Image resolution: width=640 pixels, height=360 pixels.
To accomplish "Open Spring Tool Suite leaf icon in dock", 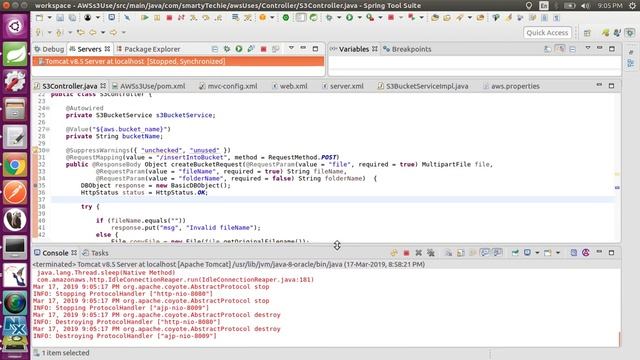I will click(x=15, y=54).
